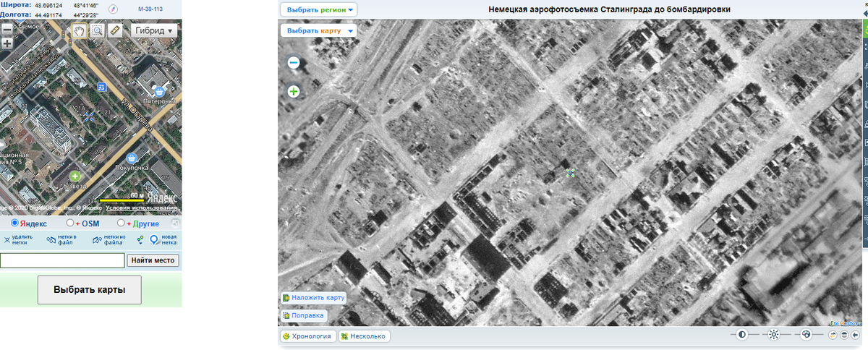Click the Поправка correction button
Image resolution: width=868 pixels, height=350 pixels.
[x=304, y=316]
